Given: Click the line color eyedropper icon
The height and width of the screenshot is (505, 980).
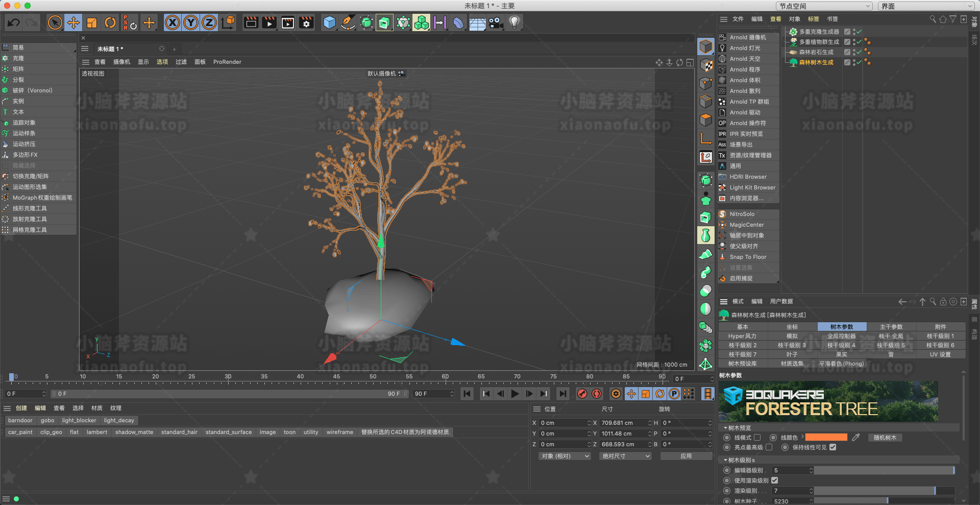Looking at the screenshot, I should [x=856, y=437].
